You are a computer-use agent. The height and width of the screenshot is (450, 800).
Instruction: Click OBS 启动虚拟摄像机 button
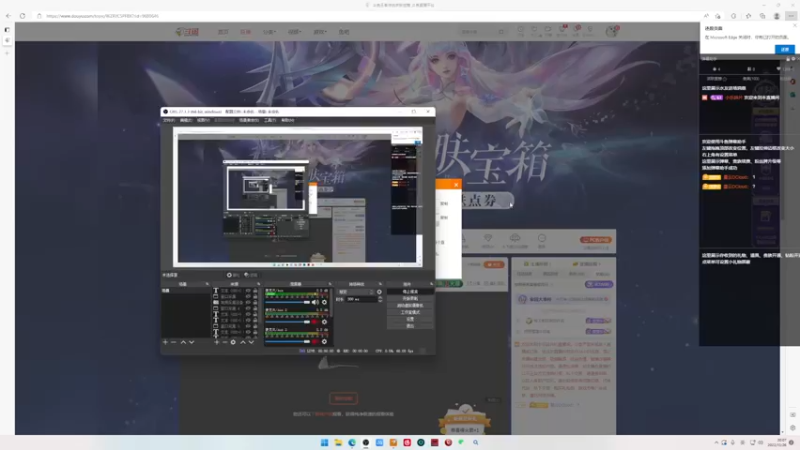pos(410,305)
